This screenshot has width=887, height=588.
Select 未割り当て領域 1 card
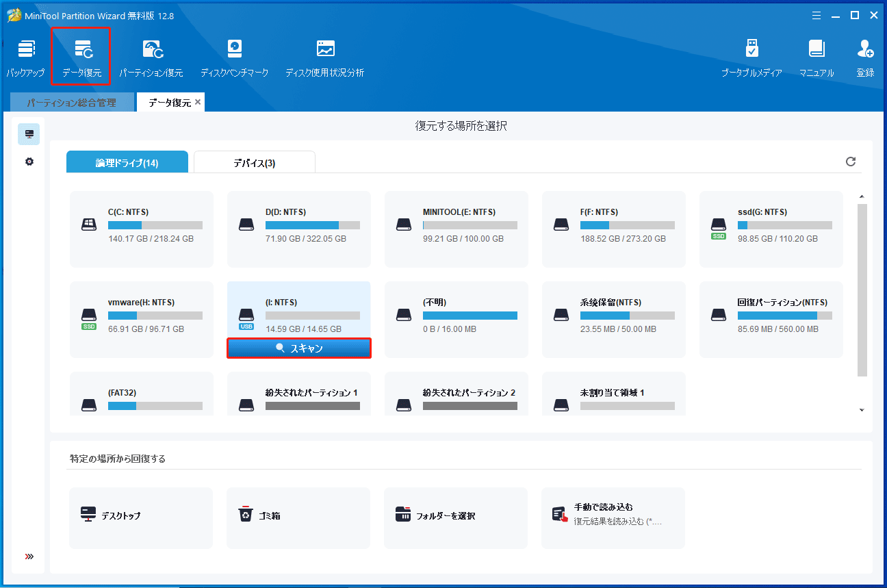coord(614,394)
